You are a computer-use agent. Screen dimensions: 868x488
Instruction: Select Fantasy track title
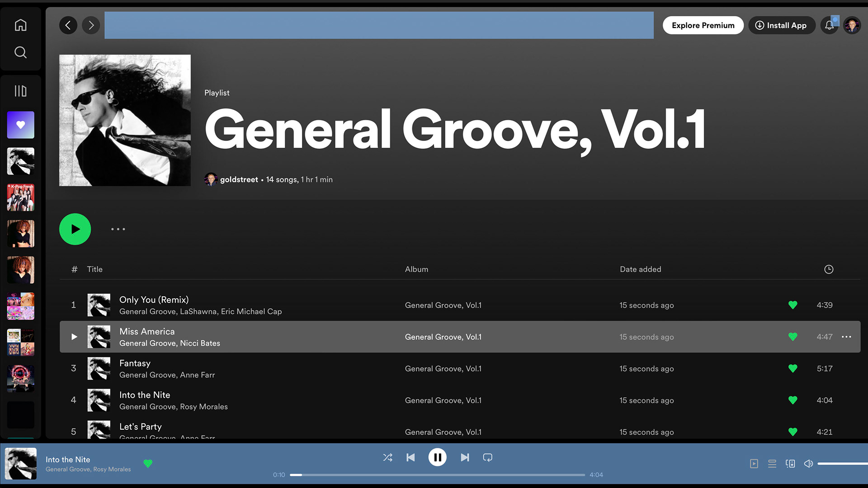[135, 363]
